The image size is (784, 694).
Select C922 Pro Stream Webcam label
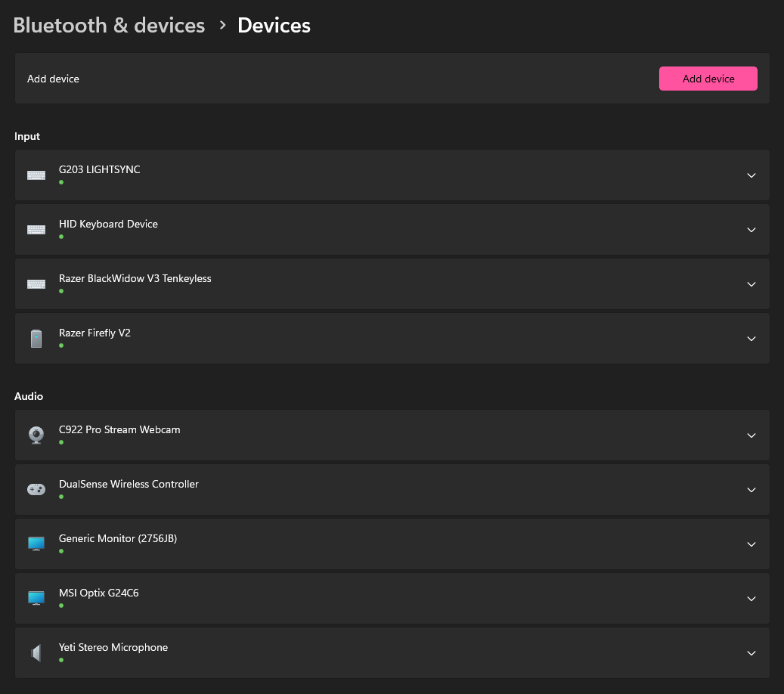pos(119,429)
